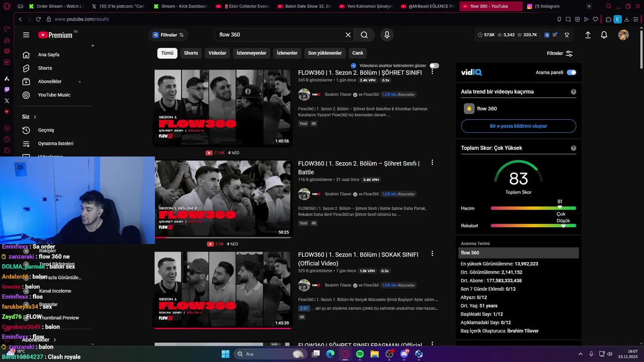Click the magnifier search button
Image resolution: width=644 pixels, height=362 pixels.
364,35
